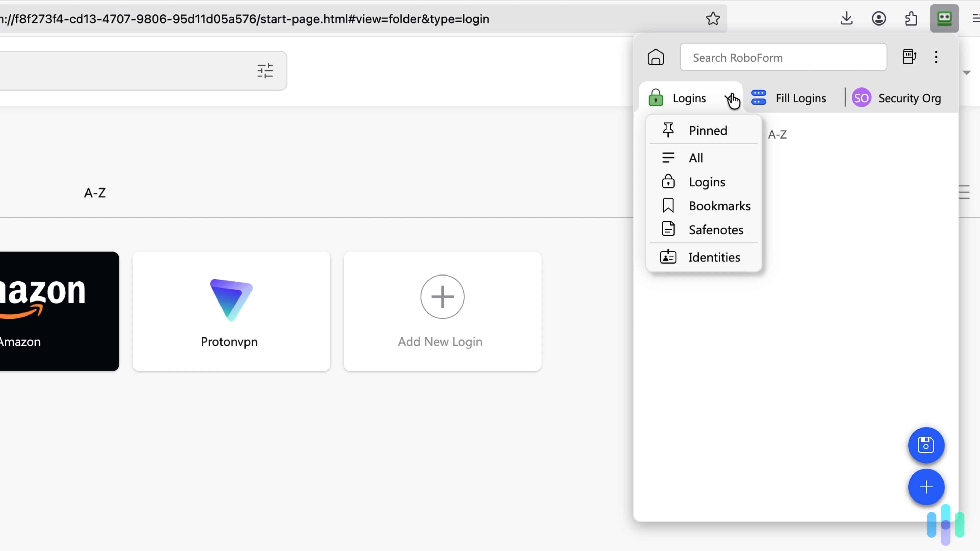
Task: Click the Search RoboForm input field
Action: (x=783, y=57)
